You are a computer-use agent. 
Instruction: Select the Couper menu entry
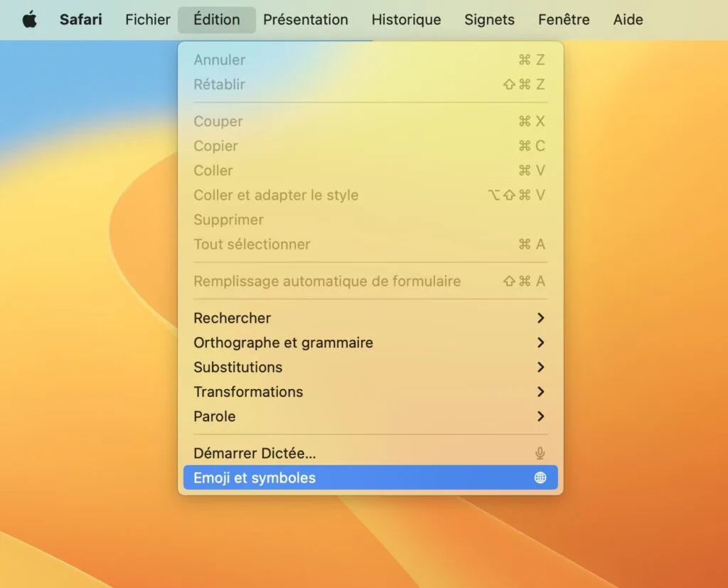(370, 121)
